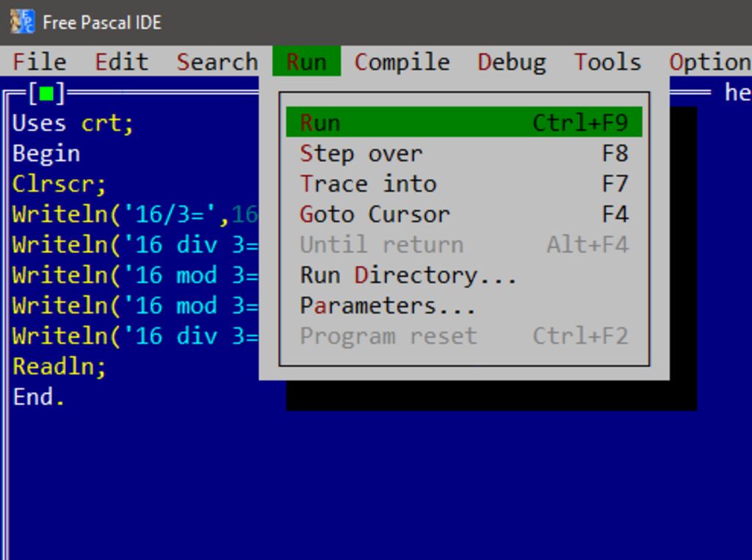Open the Search menu

coord(217,62)
